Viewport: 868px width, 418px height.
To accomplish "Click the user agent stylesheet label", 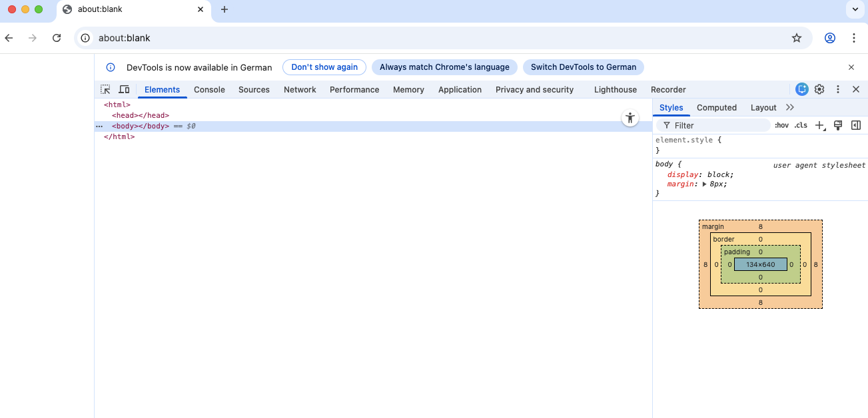I will (819, 165).
